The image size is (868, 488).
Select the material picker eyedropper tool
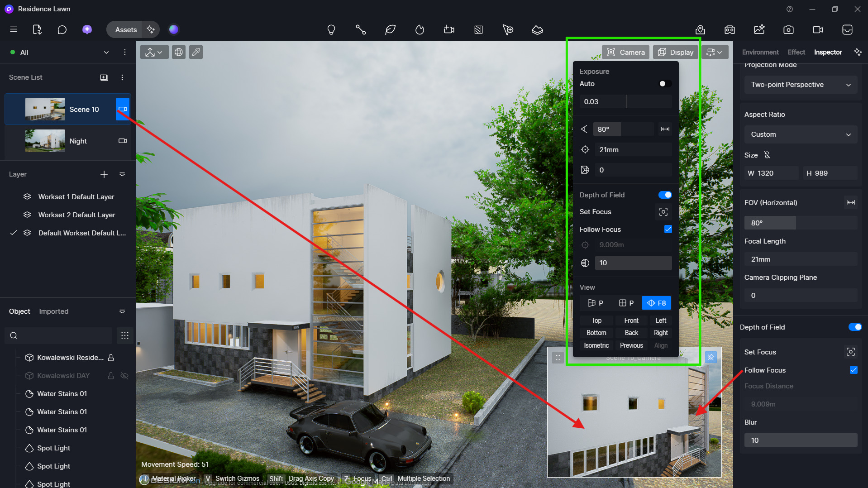tap(196, 53)
